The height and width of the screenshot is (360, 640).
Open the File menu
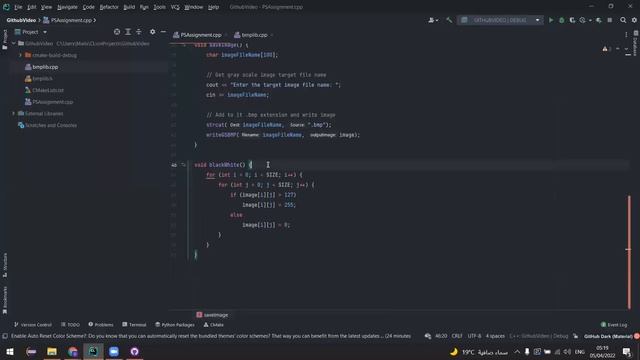point(18,7)
